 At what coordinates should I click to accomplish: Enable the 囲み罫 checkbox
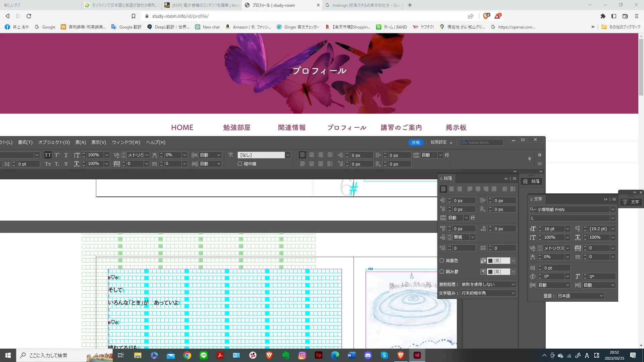click(x=442, y=271)
